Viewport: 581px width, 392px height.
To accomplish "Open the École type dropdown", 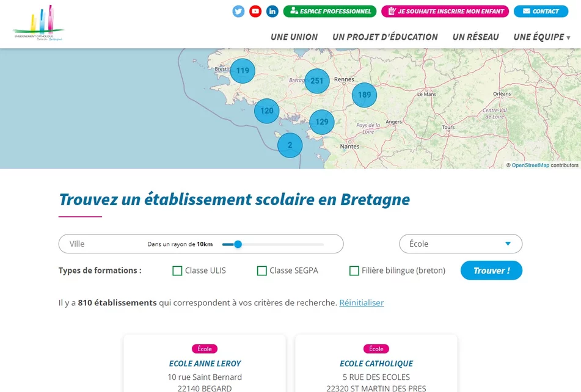I will click(461, 244).
